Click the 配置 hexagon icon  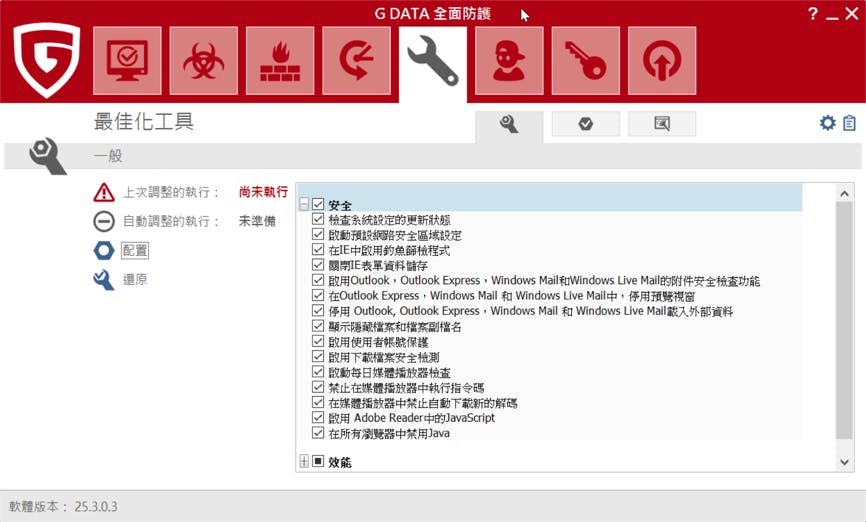[x=104, y=250]
